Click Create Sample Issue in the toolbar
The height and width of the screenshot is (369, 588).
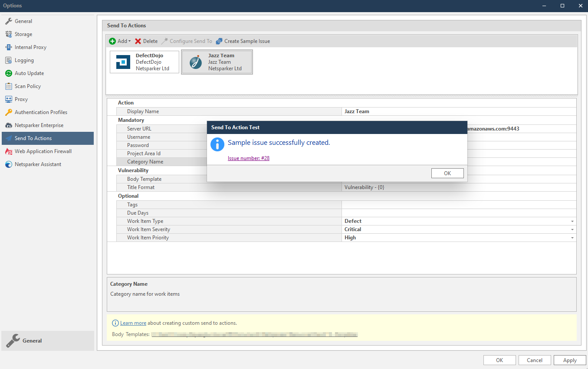243,41
